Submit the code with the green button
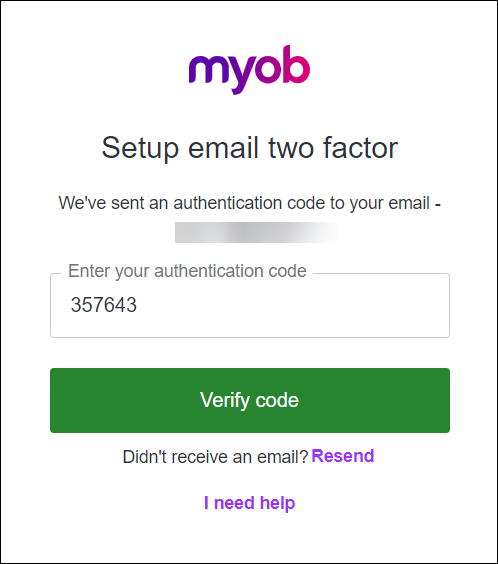Image resolution: width=498 pixels, height=564 pixels. click(250, 400)
